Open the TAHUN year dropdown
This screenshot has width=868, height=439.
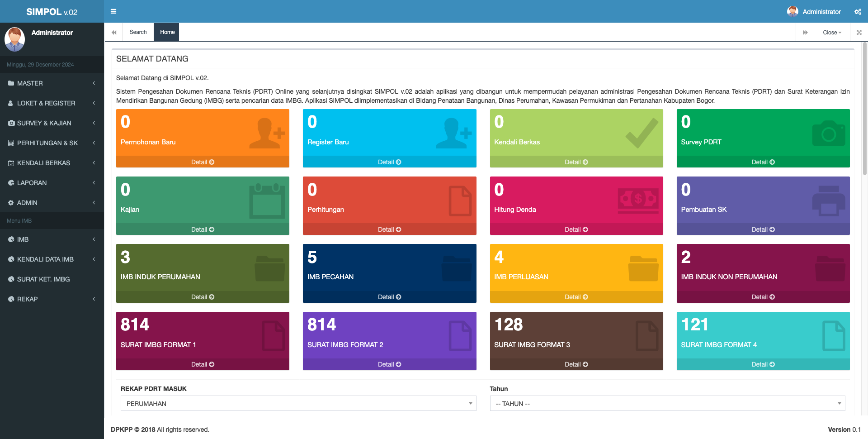667,403
